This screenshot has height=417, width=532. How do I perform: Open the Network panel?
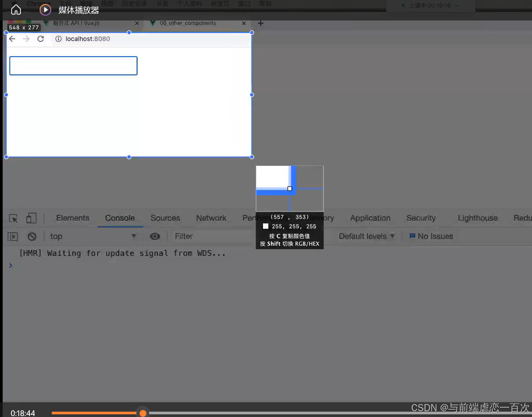(x=211, y=218)
